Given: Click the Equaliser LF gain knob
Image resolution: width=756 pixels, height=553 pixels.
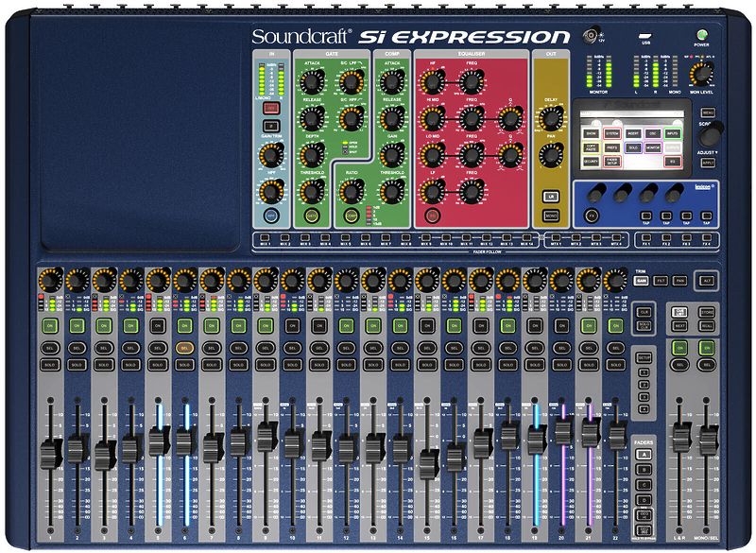Looking at the screenshot, I should 432,191.
